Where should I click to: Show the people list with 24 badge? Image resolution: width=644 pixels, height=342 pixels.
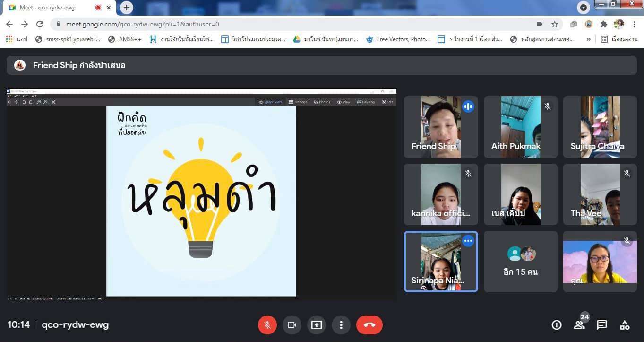(x=579, y=324)
